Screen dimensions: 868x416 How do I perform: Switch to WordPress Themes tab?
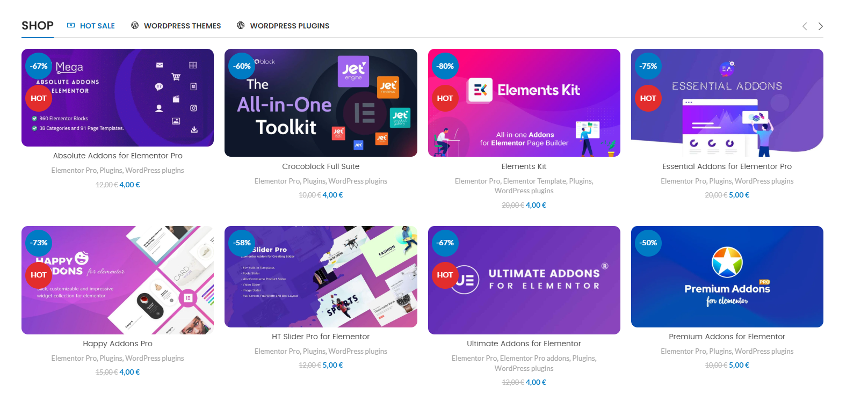(x=176, y=26)
